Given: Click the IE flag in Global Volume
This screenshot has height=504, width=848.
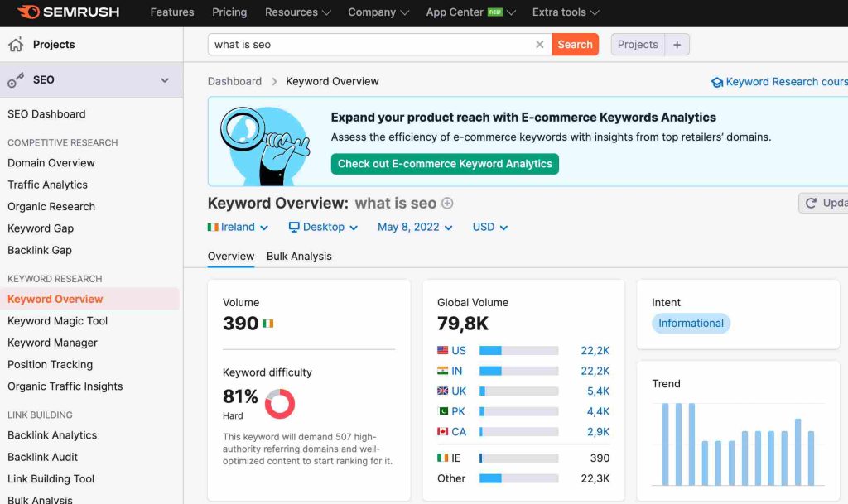Looking at the screenshot, I should coord(443,458).
